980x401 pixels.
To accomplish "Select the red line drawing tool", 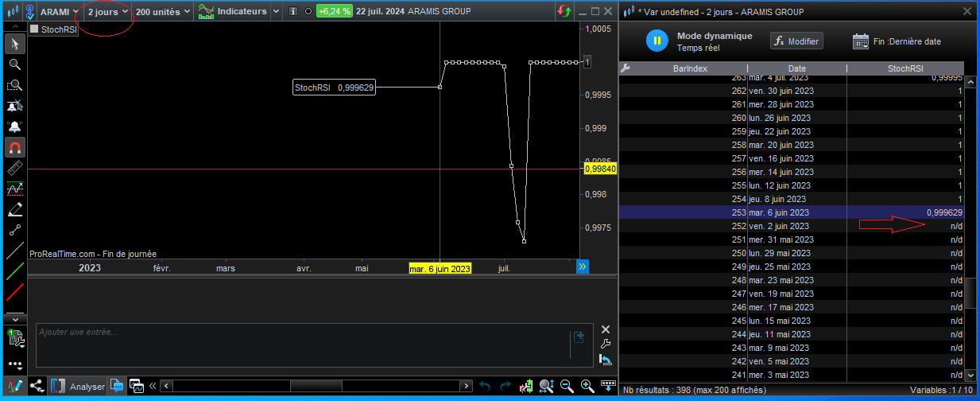I will (x=14, y=292).
